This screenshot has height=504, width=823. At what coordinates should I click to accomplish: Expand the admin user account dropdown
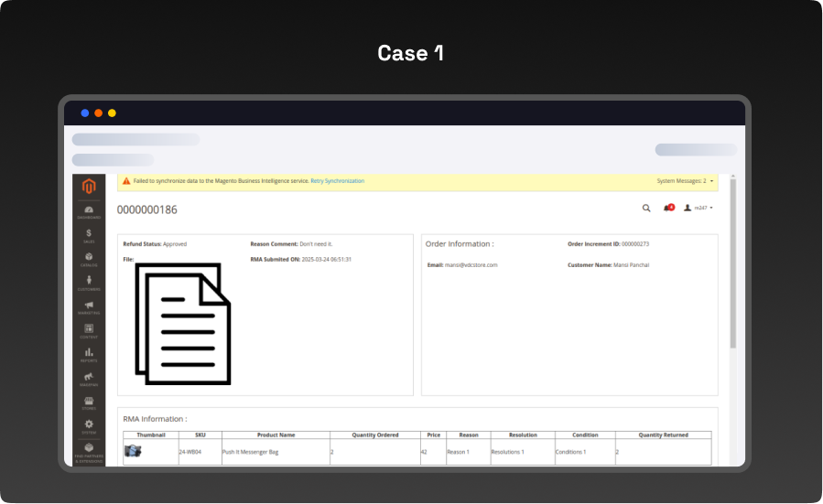click(698, 209)
